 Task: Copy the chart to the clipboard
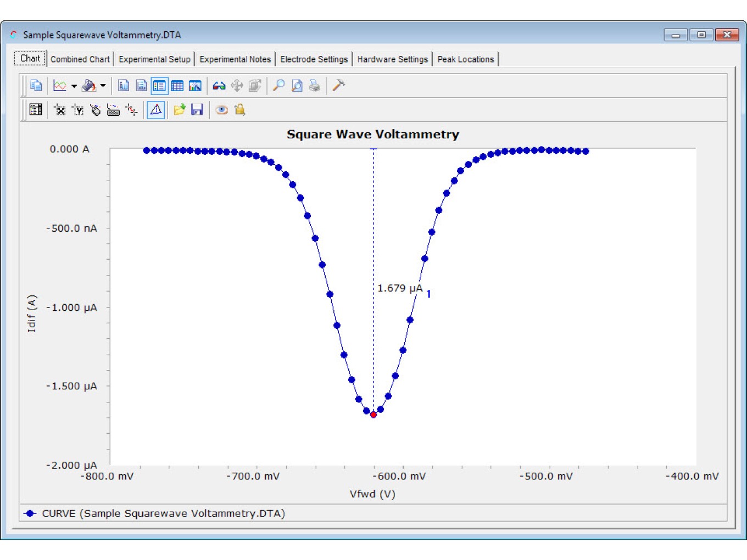click(36, 86)
